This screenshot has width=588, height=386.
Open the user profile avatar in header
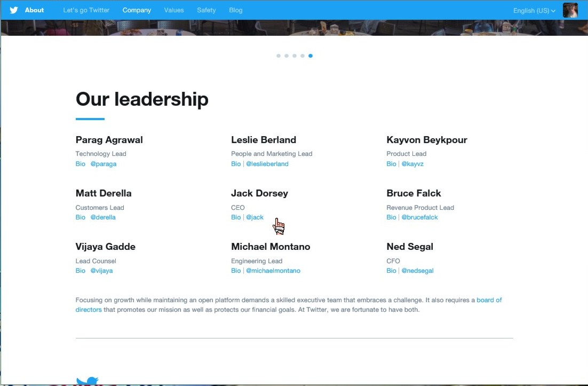(570, 10)
